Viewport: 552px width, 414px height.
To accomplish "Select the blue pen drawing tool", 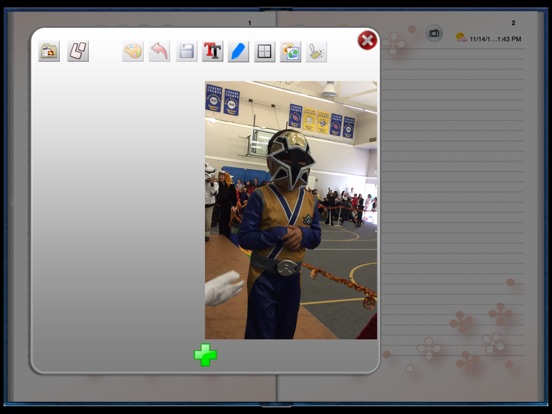I will 238,51.
